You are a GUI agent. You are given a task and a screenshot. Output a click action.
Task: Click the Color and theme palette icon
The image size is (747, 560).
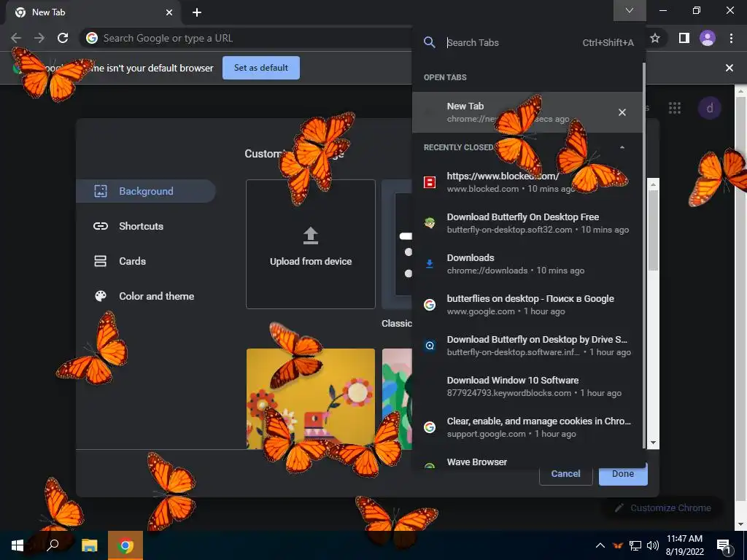click(x=101, y=296)
